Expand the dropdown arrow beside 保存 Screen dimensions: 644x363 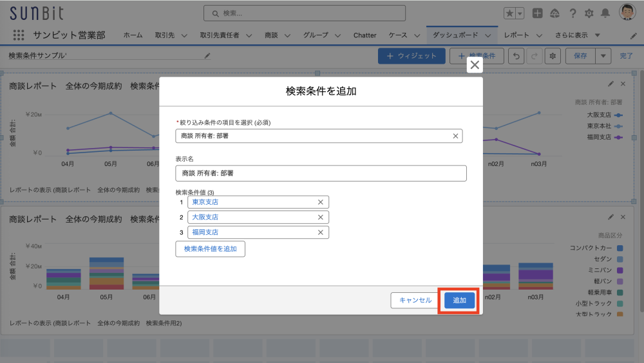(603, 56)
